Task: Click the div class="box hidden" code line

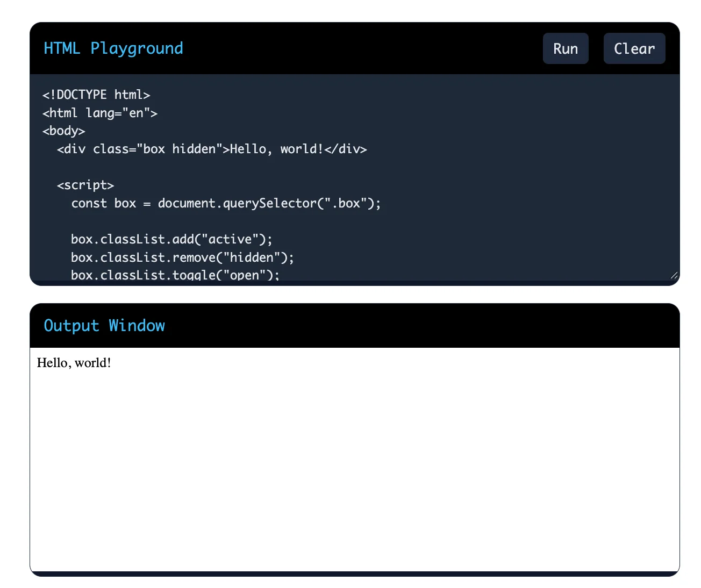Action: [212, 149]
